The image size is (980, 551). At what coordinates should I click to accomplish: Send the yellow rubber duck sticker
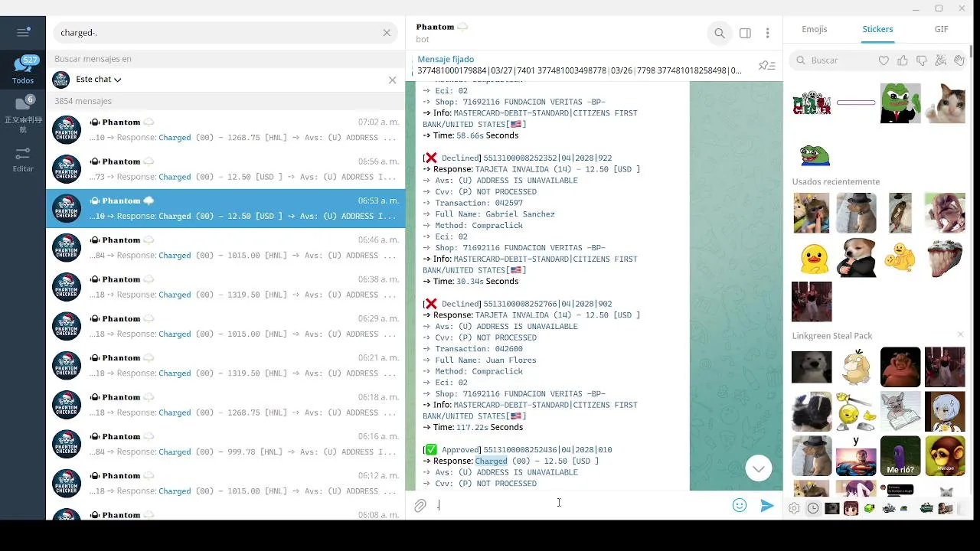pos(813,258)
